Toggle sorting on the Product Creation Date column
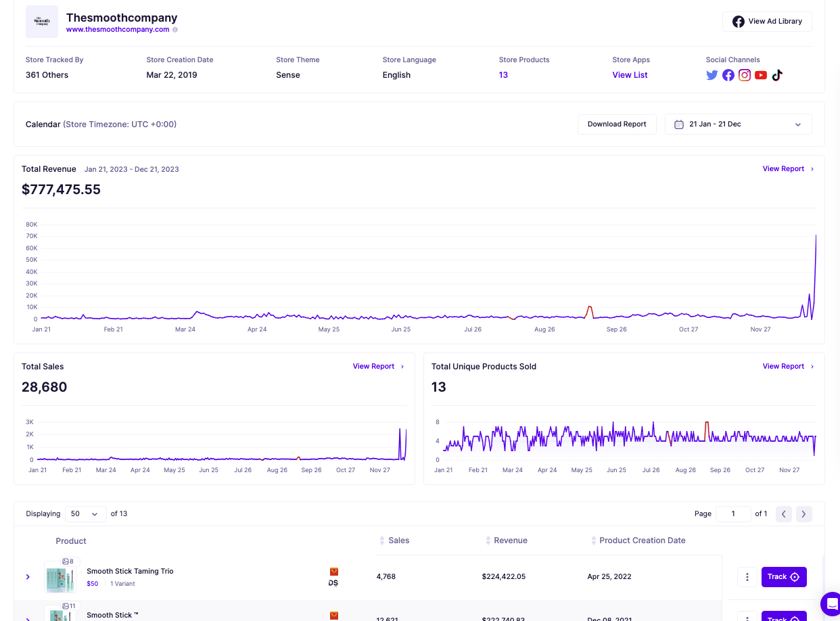Screen dimensions: 840x621 click(592, 540)
